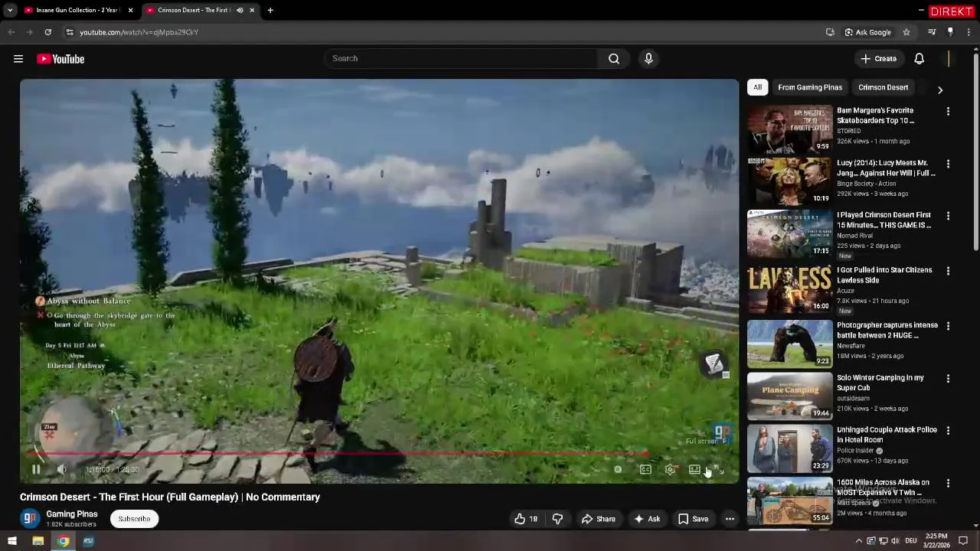Click the address bar URL
The width and height of the screenshot is (980, 551).
(139, 32)
